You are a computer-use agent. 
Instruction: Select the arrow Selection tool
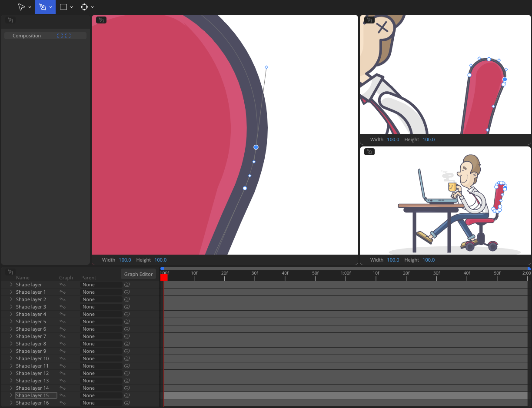click(x=21, y=7)
